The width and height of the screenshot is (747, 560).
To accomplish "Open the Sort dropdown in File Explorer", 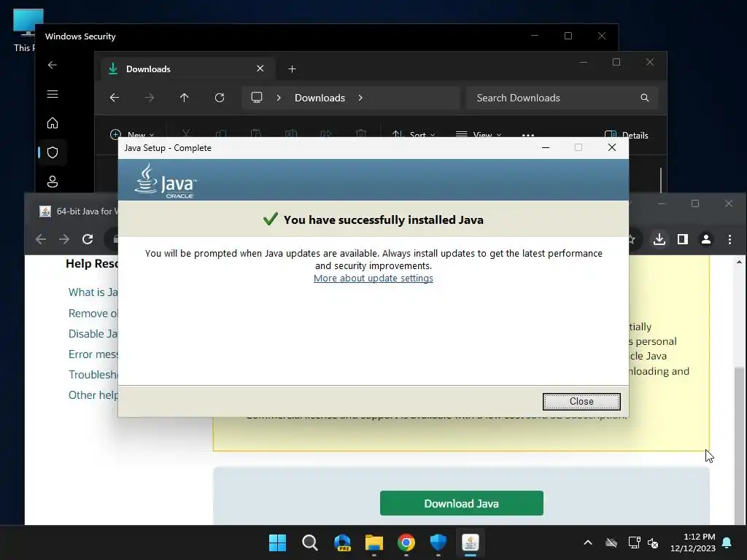I will pyautogui.click(x=414, y=135).
